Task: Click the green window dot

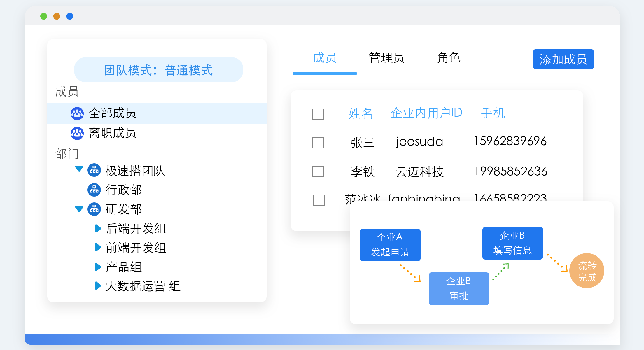Action: click(44, 16)
